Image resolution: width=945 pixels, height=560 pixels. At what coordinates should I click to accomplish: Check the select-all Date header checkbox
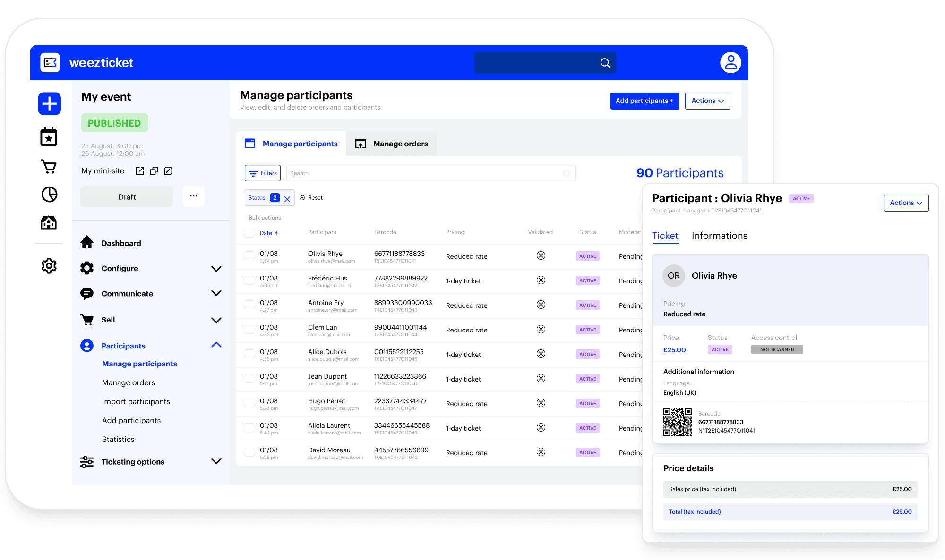pos(249,233)
